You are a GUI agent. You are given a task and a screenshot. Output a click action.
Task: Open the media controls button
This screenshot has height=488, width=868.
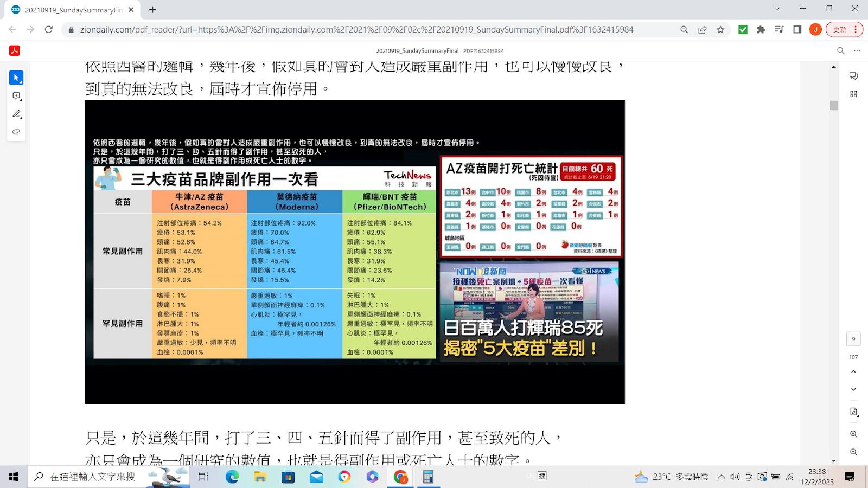tap(779, 30)
